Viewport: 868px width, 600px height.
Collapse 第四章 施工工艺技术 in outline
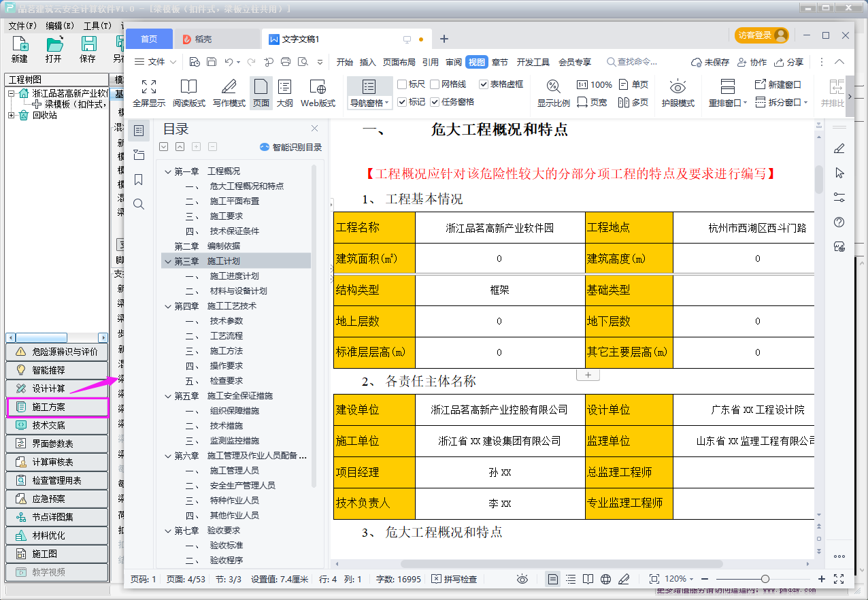pos(168,306)
